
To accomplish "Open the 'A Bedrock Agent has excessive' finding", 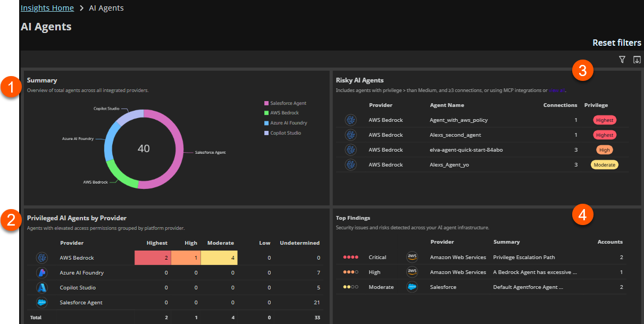I will click(x=535, y=272).
